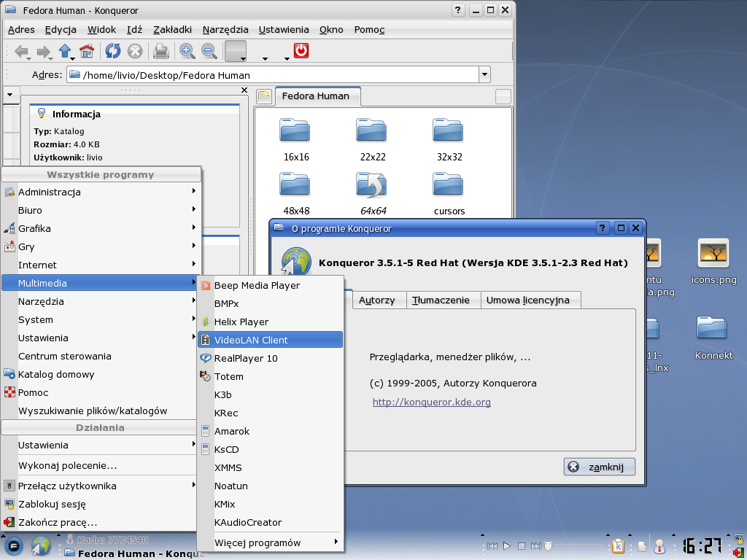Click the stop loading toolbar icon
The image size is (747, 560).
click(135, 51)
